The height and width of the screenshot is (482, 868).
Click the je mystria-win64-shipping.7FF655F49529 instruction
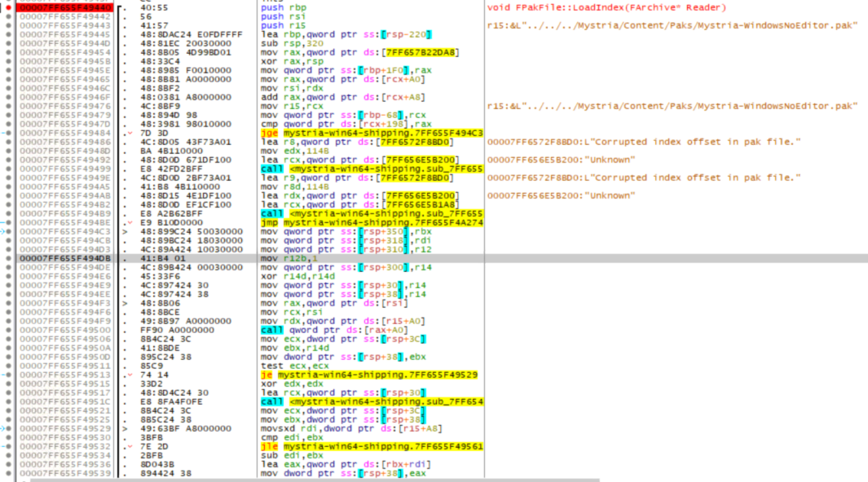click(x=369, y=375)
